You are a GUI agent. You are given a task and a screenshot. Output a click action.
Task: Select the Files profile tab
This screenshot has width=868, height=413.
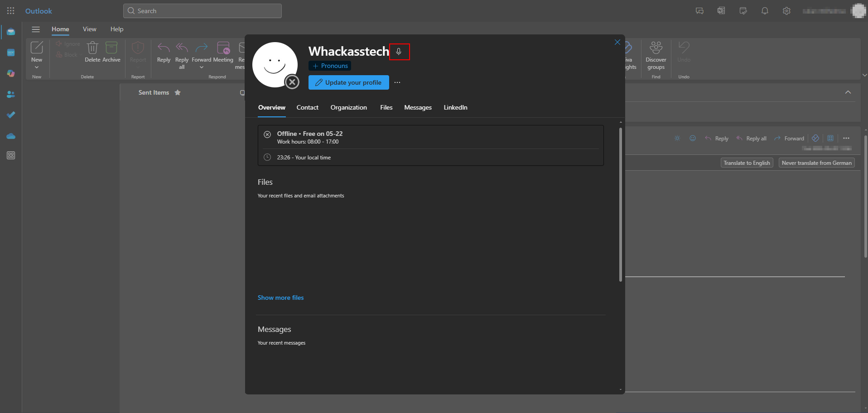pos(386,108)
